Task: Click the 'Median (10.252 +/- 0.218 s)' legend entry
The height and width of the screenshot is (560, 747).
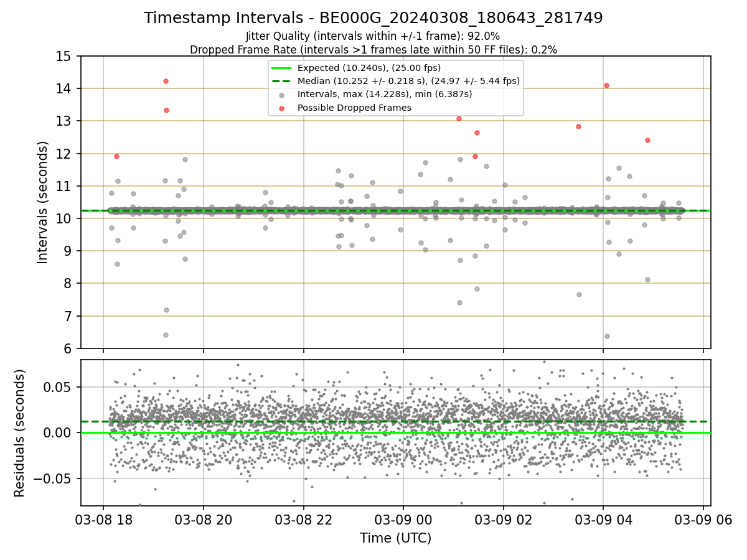Action: pos(408,81)
